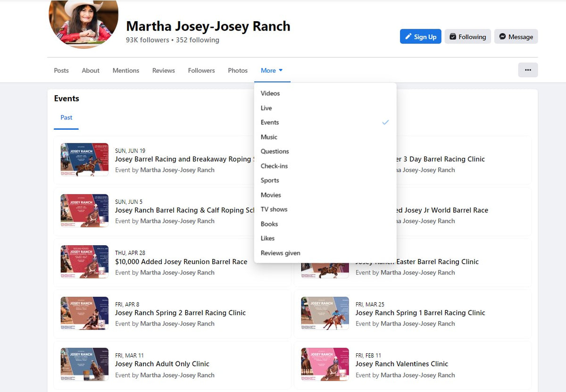Open the Josey Jr World Barrel Race event

pyautogui.click(x=442, y=210)
